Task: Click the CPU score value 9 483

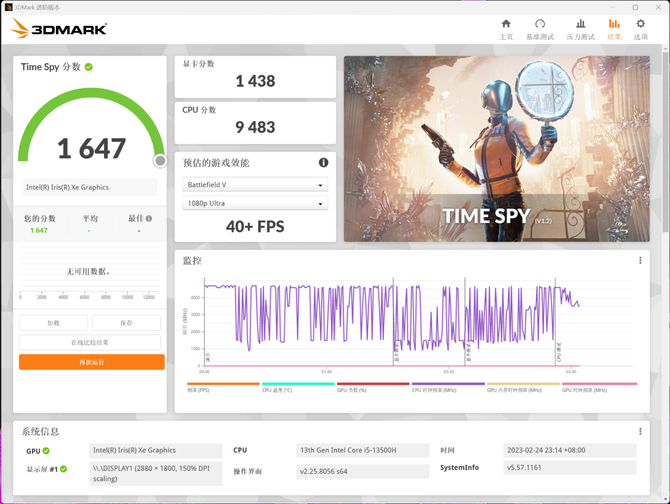Action: [x=255, y=127]
